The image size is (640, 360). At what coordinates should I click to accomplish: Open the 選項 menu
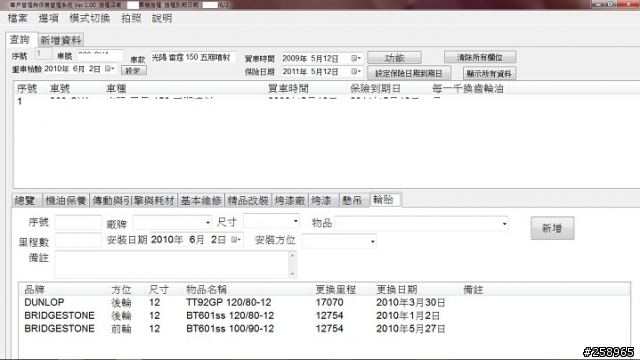[49, 18]
